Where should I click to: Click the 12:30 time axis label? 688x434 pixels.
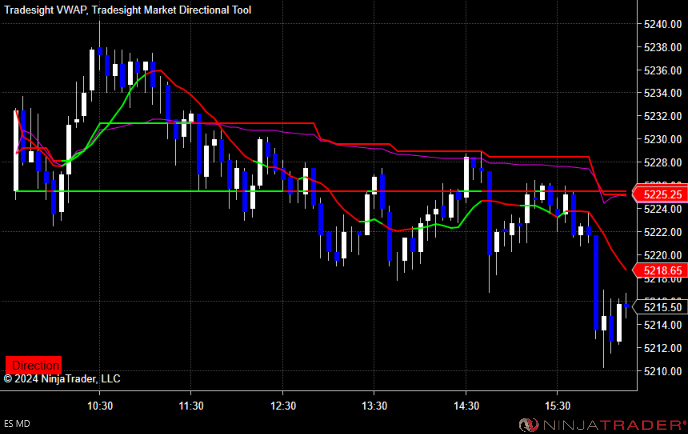click(x=283, y=406)
